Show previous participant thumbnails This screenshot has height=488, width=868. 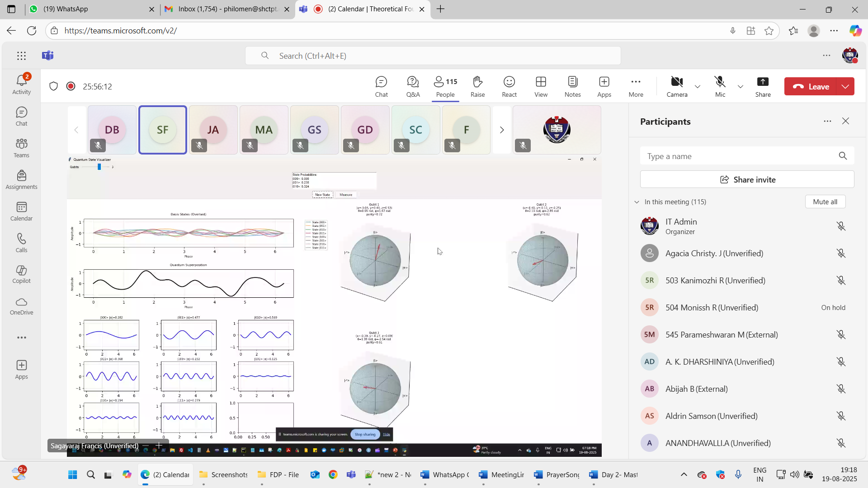(76, 130)
